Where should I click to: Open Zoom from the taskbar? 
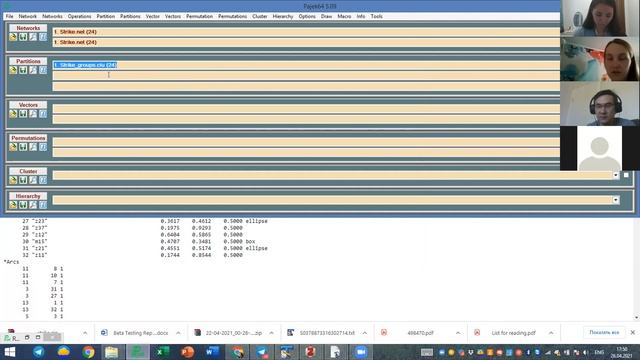(360, 352)
